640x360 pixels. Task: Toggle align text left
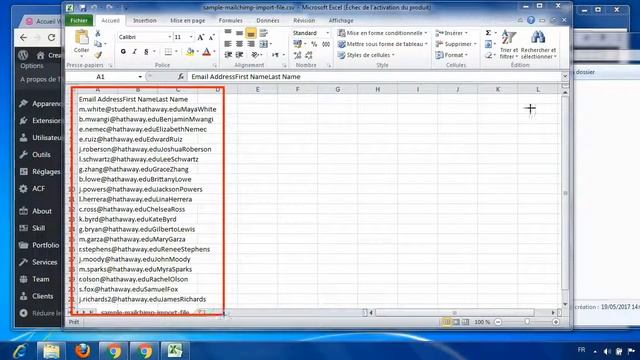228,44
